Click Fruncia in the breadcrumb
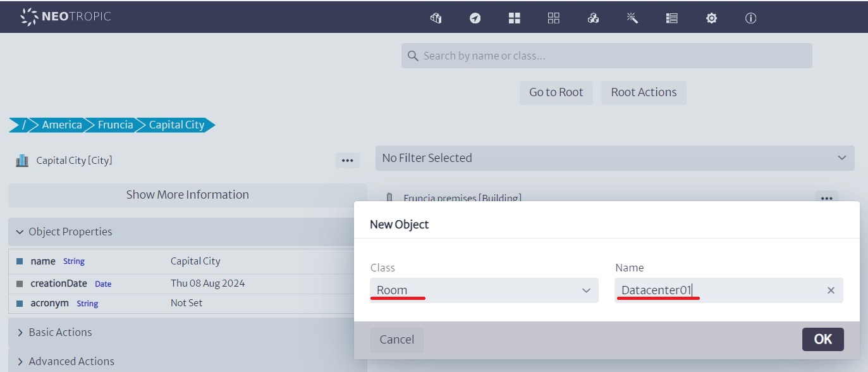This screenshot has height=372, width=868. pyautogui.click(x=115, y=125)
